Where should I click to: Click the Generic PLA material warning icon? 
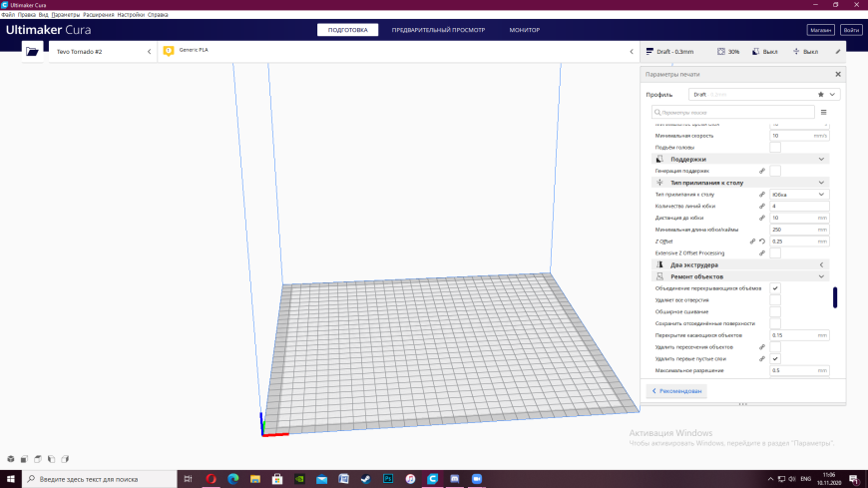(x=169, y=51)
